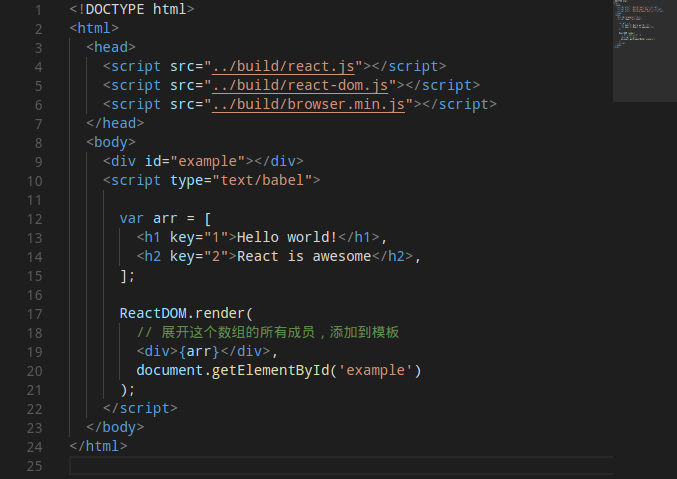The width and height of the screenshot is (677, 479).
Task: Click line number 24 in gutter
Action: 35,447
